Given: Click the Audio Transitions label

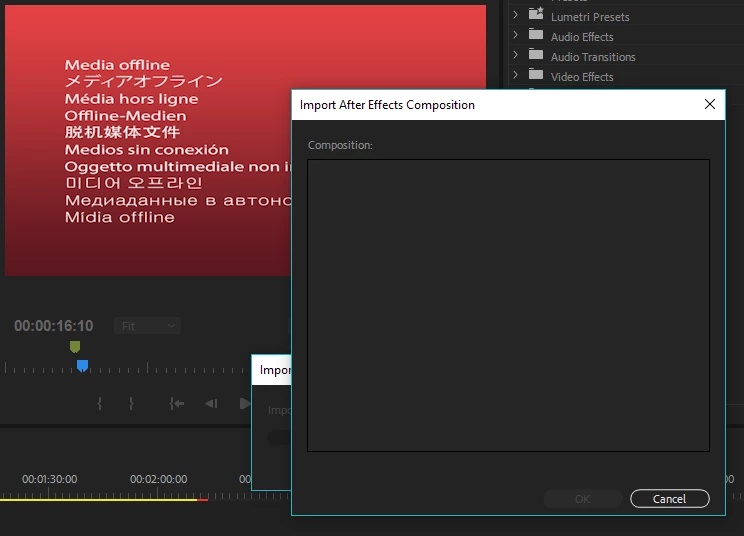Looking at the screenshot, I should pyautogui.click(x=593, y=57).
